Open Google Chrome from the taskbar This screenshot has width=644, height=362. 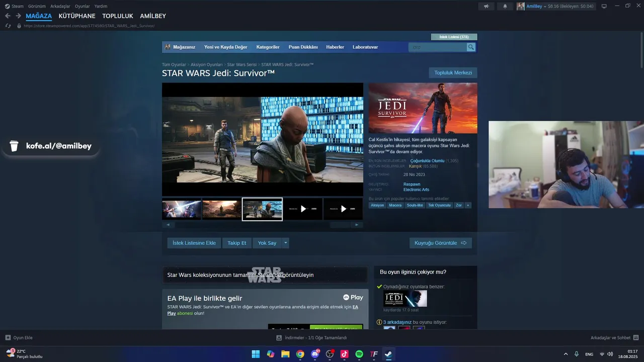300,354
